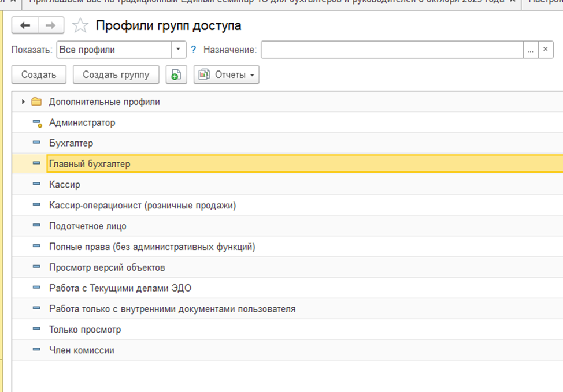Click the Создать группу button
Image resolution: width=563 pixels, height=392 pixels.
click(x=116, y=74)
